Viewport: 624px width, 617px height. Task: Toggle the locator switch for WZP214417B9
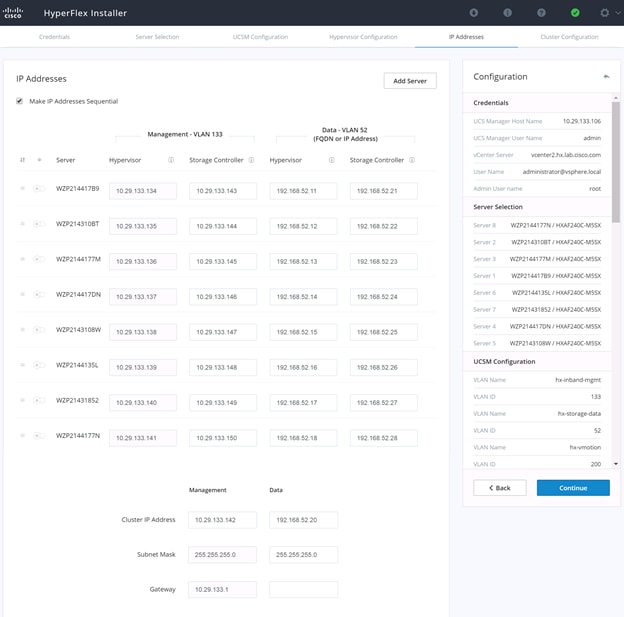[x=39, y=188]
